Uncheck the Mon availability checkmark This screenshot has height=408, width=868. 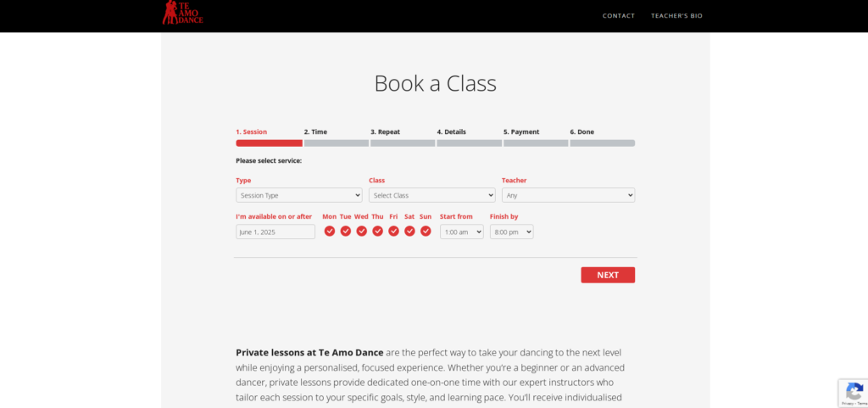330,231
